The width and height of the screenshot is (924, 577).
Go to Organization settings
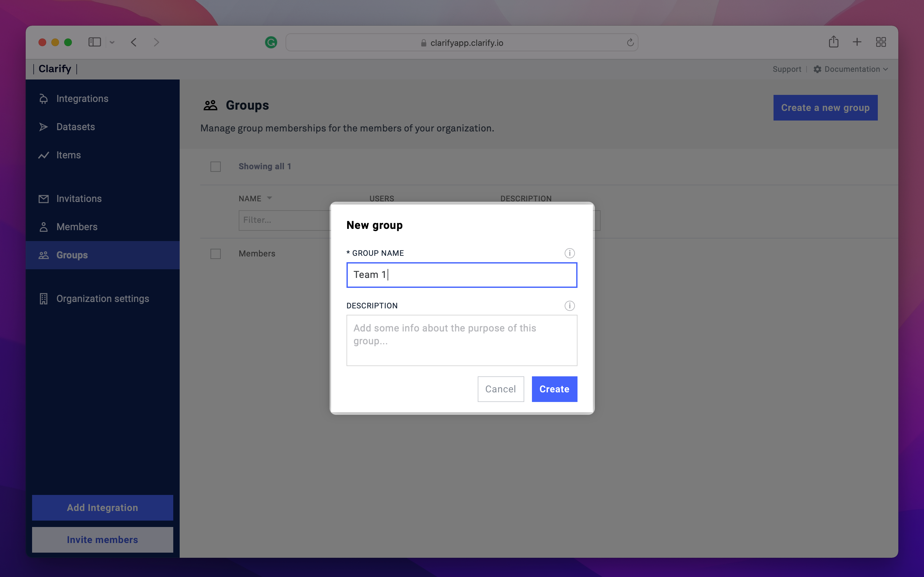coord(102,298)
